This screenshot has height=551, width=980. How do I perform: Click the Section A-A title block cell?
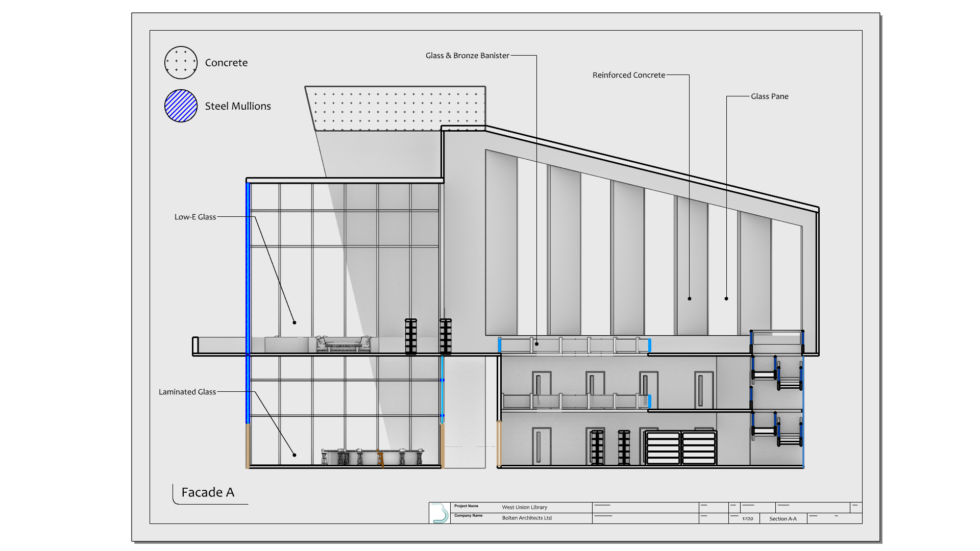coord(782,518)
